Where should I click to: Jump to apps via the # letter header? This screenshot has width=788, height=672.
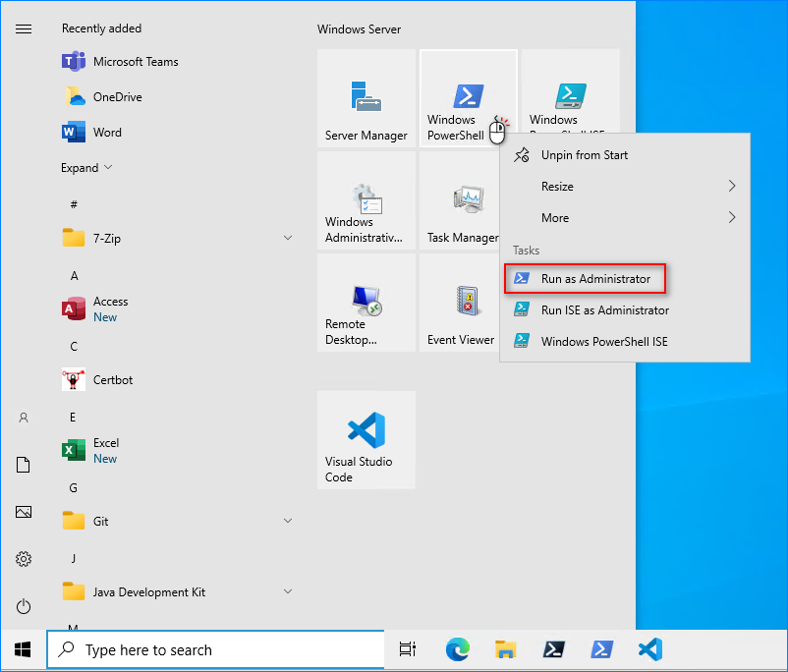pos(74,204)
